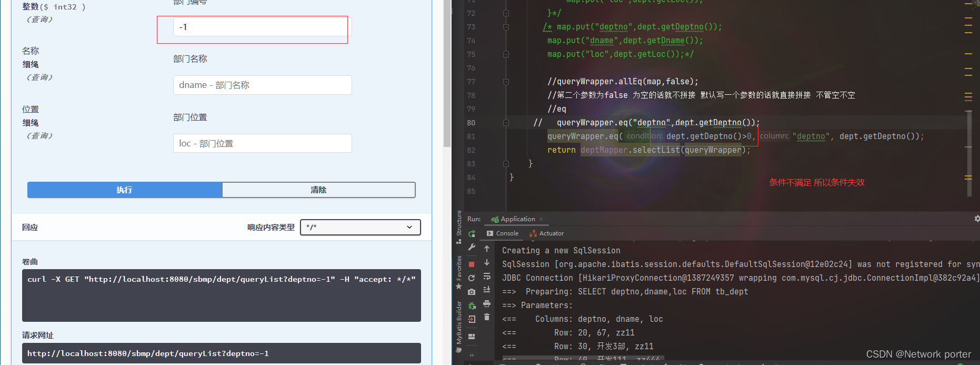Screen dimensions: 980x365
Task: Open the MyBatis Builder tool window
Action: coord(459,326)
